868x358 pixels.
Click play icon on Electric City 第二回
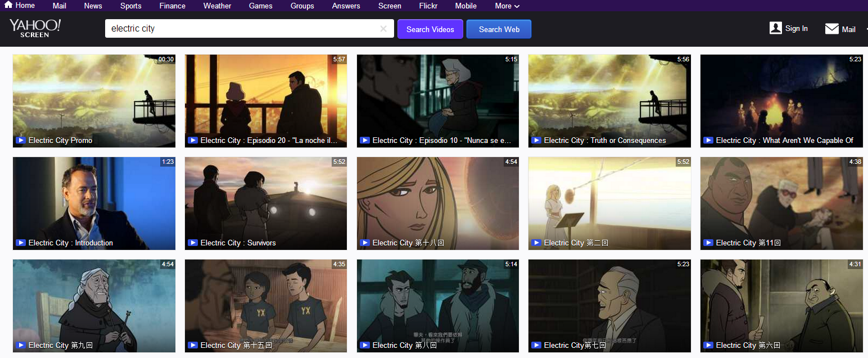(536, 243)
